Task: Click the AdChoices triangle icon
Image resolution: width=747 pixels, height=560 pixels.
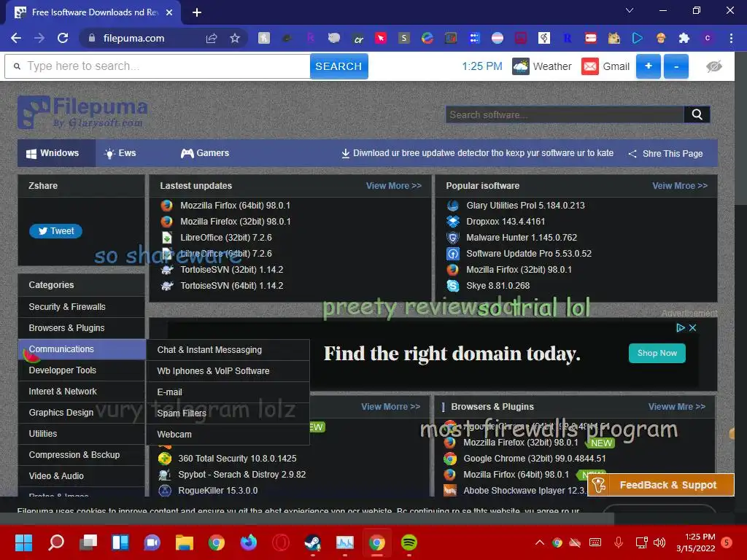Action: click(x=680, y=327)
